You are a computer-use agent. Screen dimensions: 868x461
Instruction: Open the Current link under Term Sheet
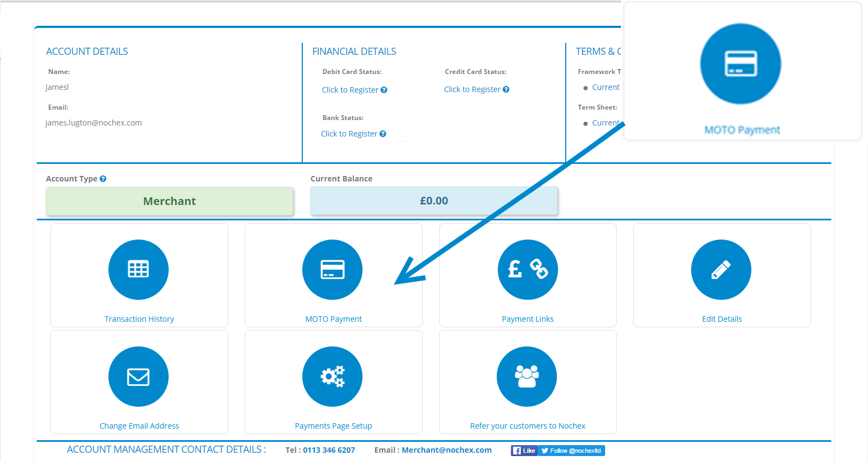pos(606,123)
